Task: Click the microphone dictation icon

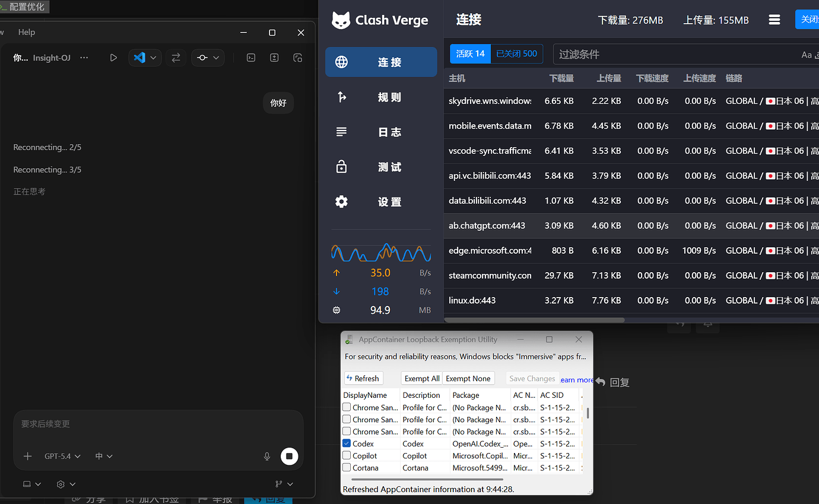Action: [x=267, y=456]
